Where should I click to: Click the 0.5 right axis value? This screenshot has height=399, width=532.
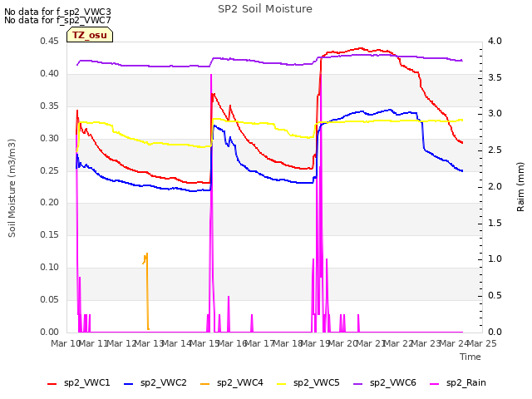[495, 296]
